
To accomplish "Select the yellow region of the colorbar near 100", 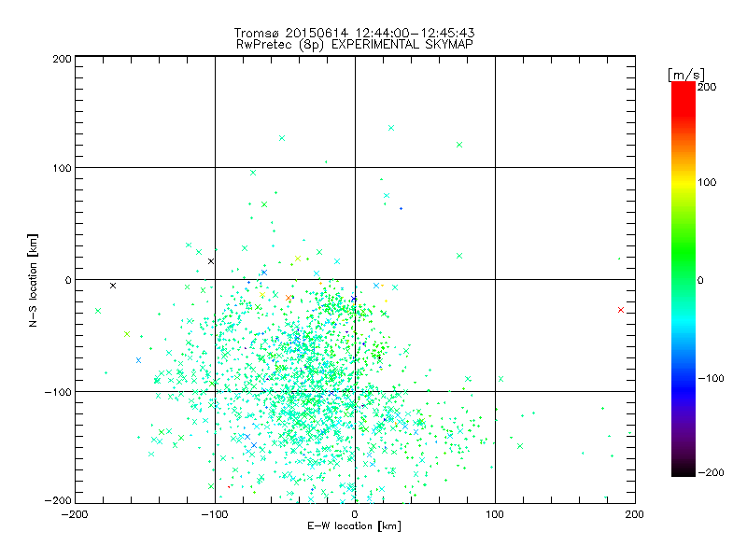I will [684, 183].
